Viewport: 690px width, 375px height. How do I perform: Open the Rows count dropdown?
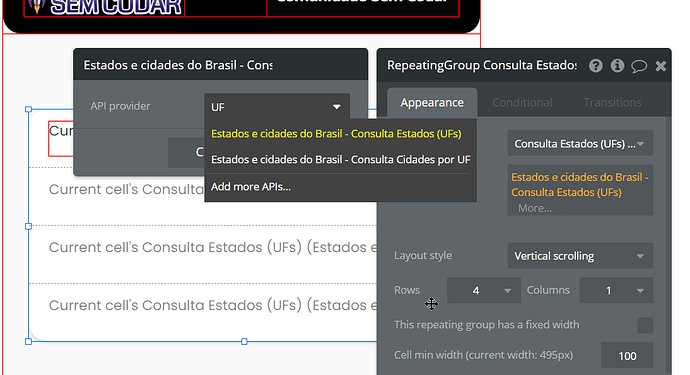click(x=484, y=290)
